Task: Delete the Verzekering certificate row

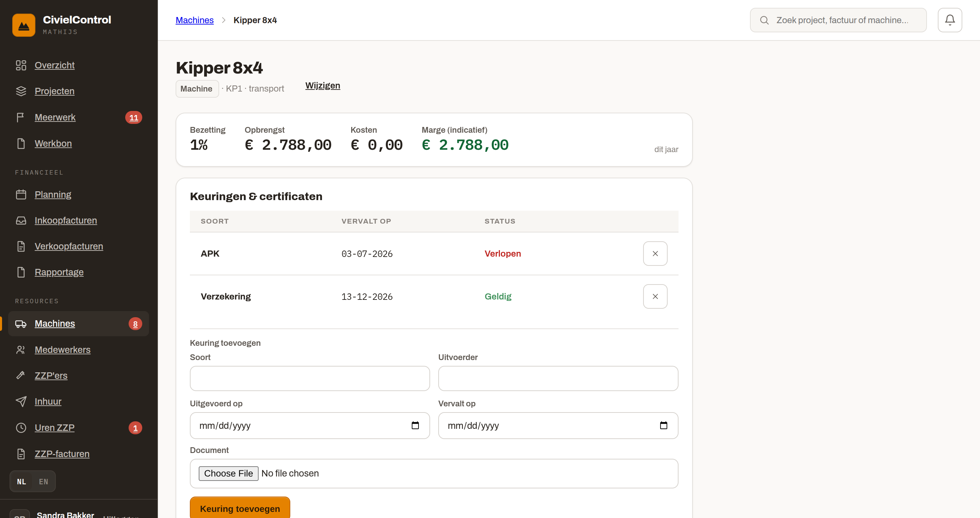Action: 655,296
